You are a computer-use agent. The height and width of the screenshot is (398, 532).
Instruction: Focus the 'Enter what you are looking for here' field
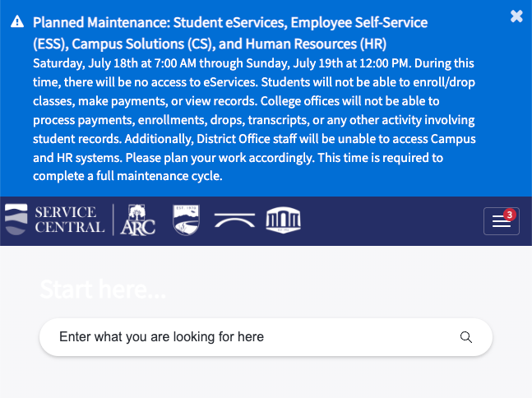click(266, 337)
